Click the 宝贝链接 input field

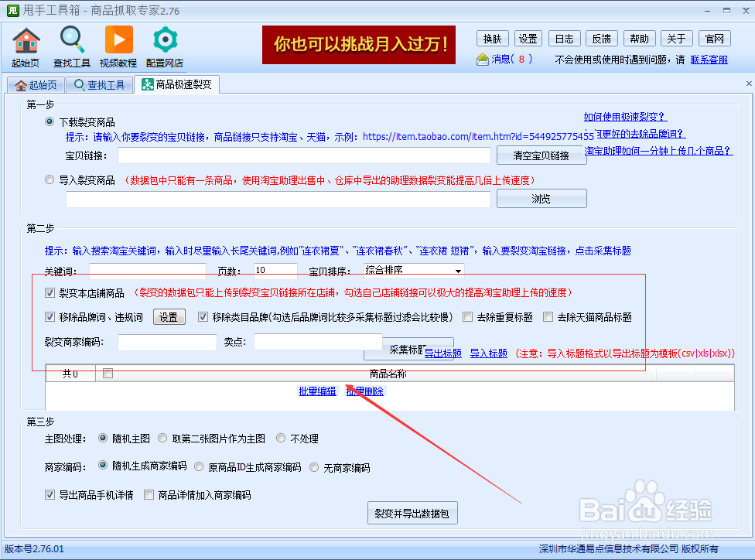[304, 155]
